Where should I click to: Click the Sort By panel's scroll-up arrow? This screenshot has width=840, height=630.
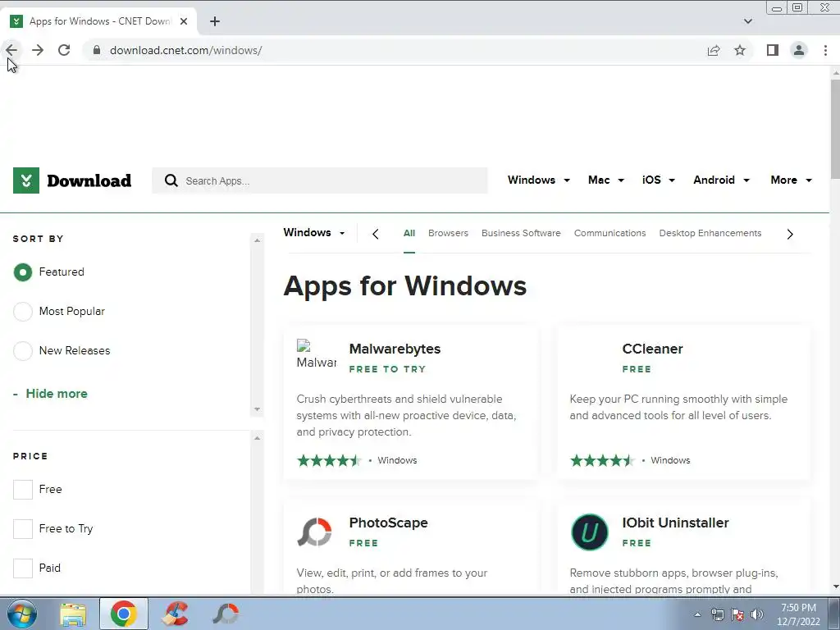pos(257,240)
